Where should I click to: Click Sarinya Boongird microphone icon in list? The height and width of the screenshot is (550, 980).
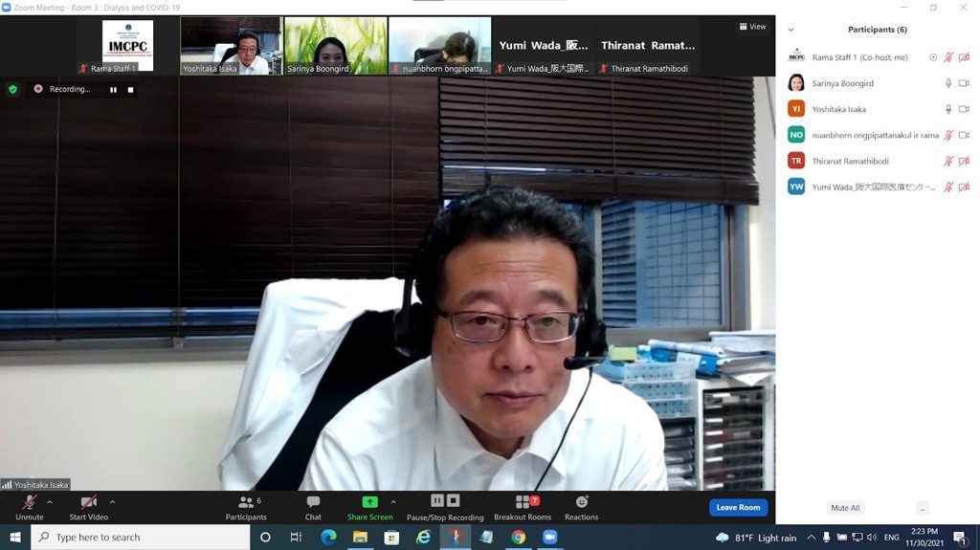948,83
